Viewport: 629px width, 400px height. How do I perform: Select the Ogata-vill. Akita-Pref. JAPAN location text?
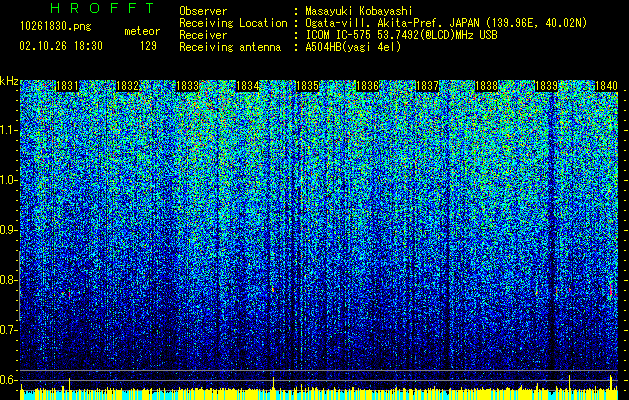pos(446,23)
